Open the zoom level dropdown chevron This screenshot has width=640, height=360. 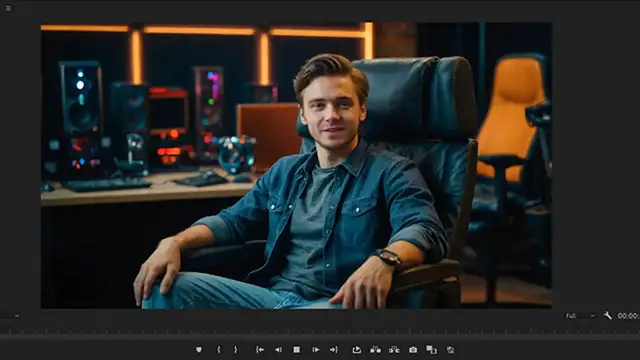tap(17, 316)
